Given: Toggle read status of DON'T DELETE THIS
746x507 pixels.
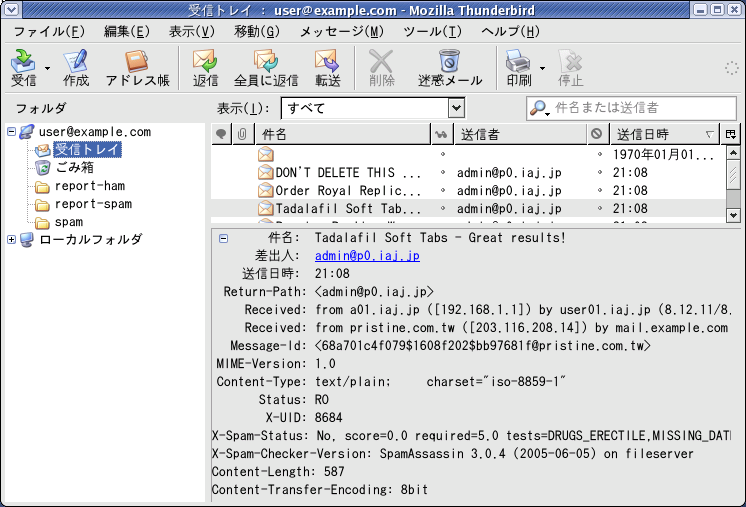Looking at the screenshot, I should (442, 172).
